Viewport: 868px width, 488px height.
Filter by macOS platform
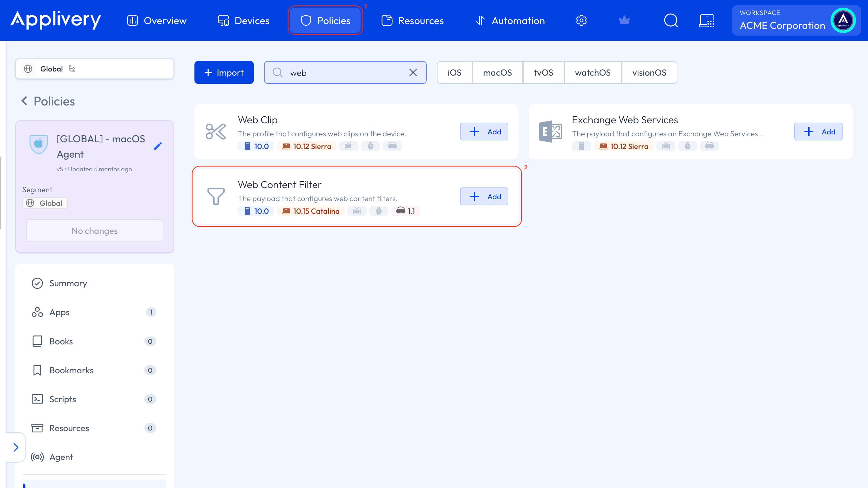point(497,72)
